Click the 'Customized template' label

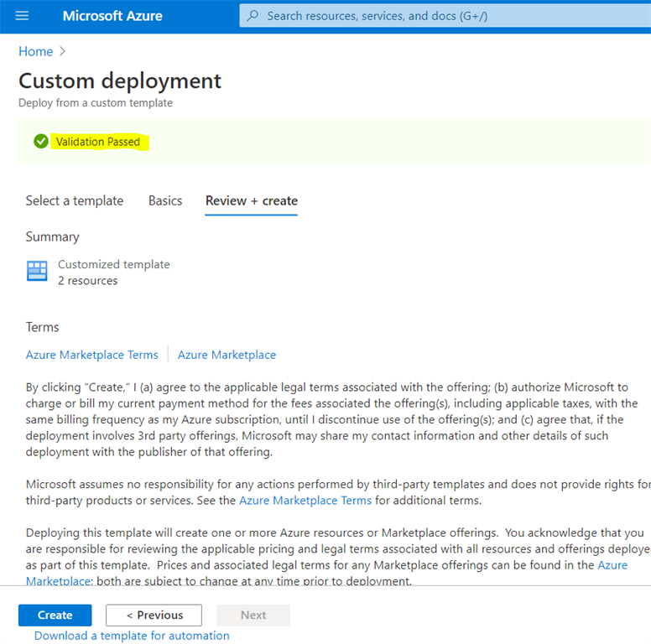coord(114,264)
